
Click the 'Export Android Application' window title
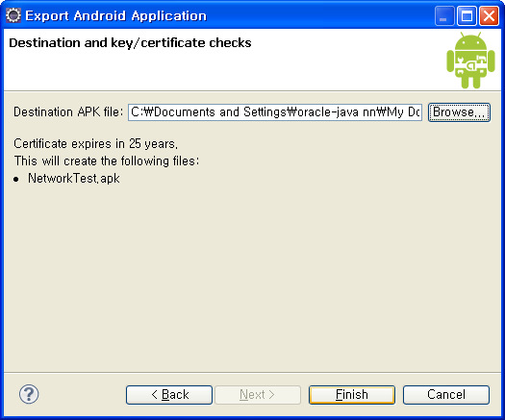pos(116,15)
